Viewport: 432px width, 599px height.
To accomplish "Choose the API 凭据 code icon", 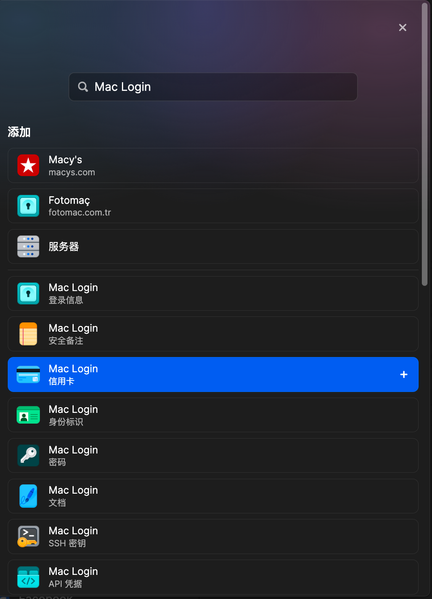I will (28, 577).
